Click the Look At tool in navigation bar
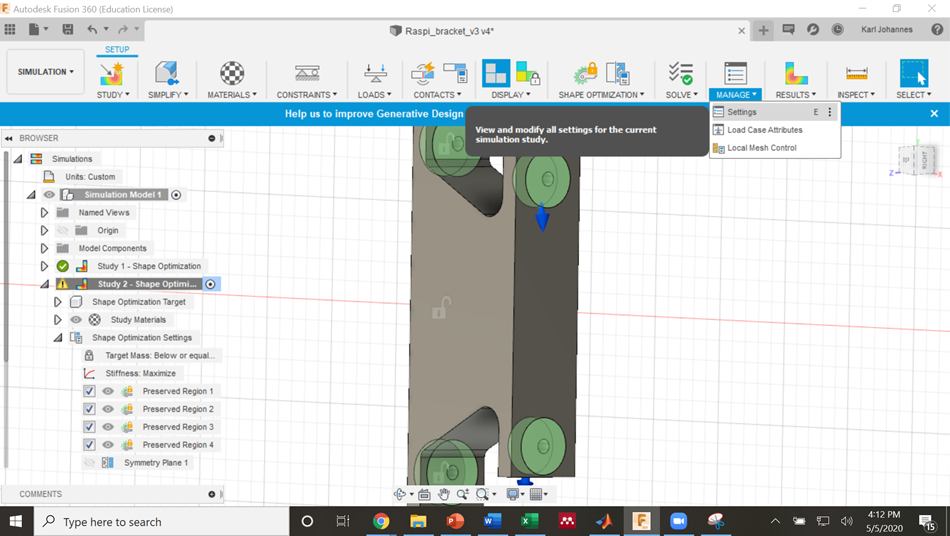Image resolution: width=950 pixels, height=536 pixels. (x=425, y=494)
